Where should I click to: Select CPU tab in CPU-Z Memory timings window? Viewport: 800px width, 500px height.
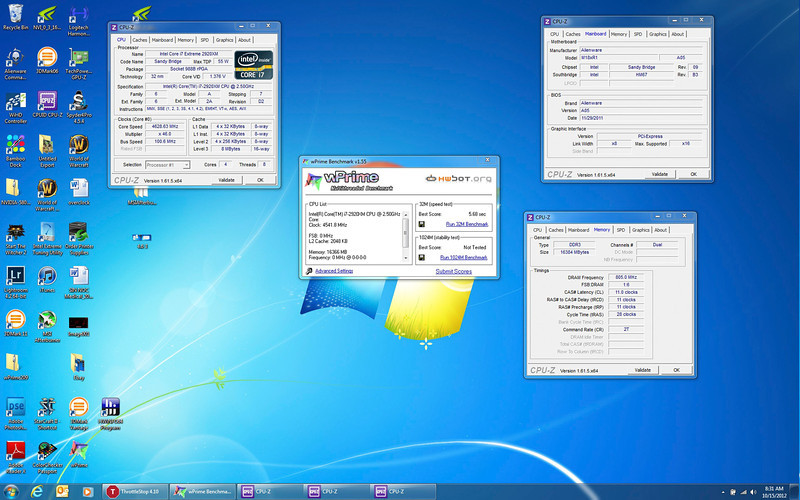[537, 230]
